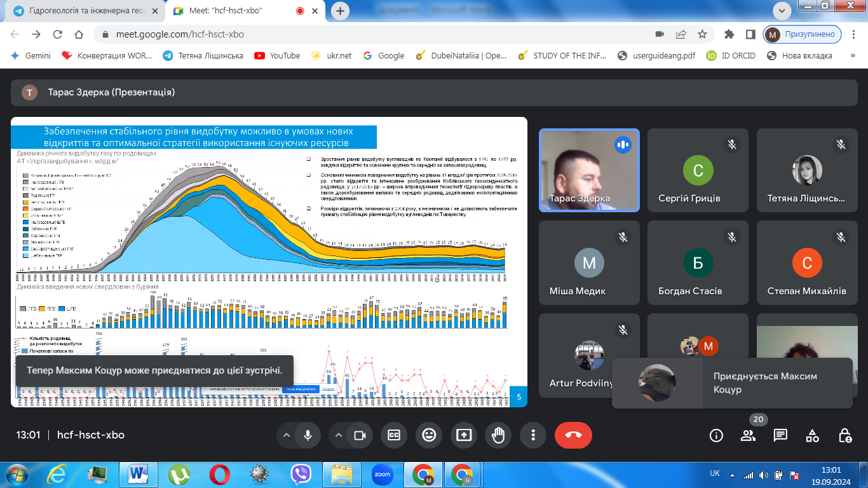Click the red Leave call button
Viewport: 868px width, 488px height.
tap(573, 435)
